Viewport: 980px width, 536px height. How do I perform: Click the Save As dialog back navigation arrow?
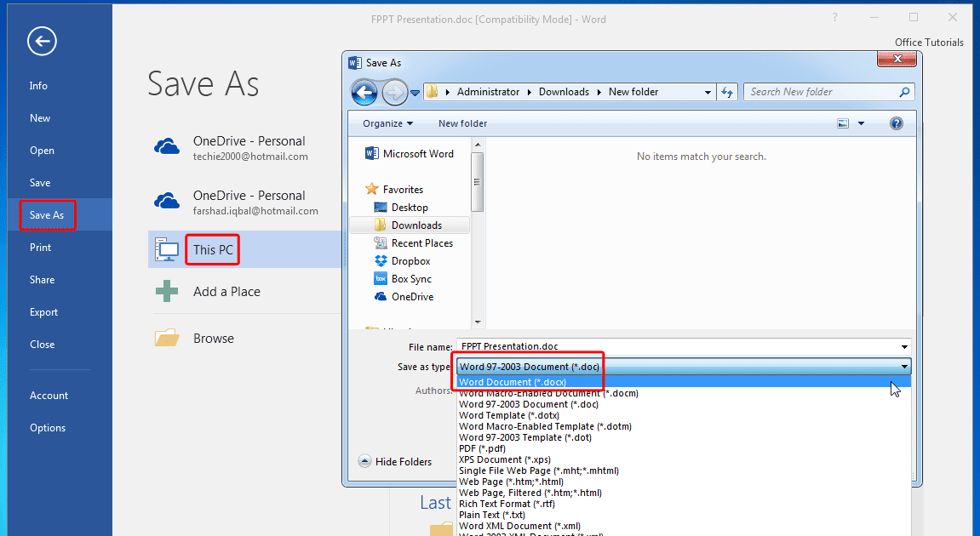[364, 93]
